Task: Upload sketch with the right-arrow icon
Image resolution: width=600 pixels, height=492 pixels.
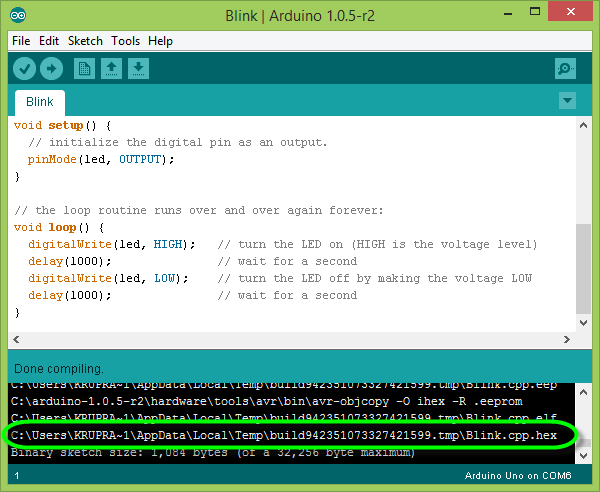Action: 52,69
